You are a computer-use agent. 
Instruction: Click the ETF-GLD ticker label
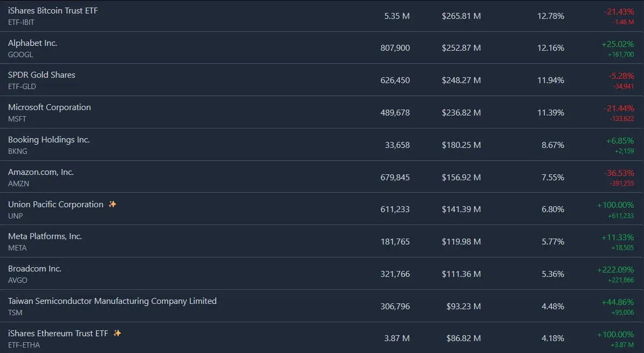(22, 86)
